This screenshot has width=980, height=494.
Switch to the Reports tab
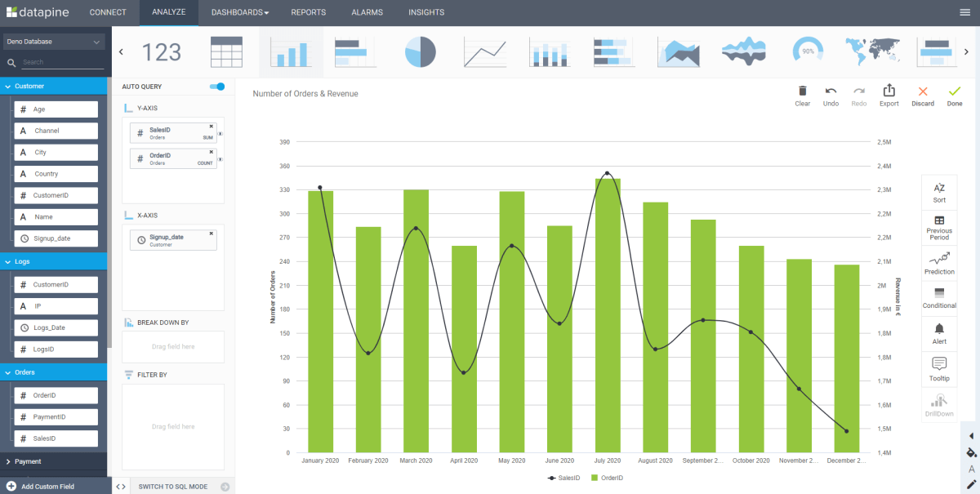[308, 12]
